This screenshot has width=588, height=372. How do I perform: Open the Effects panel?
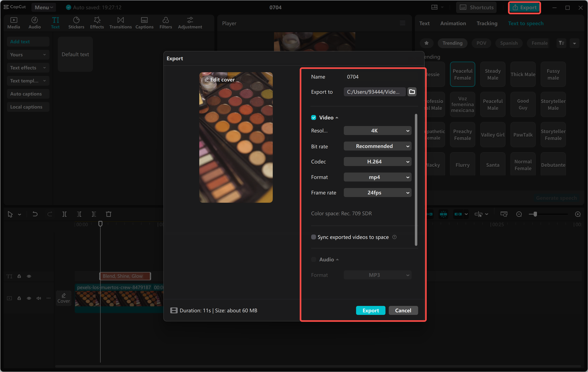click(x=97, y=23)
